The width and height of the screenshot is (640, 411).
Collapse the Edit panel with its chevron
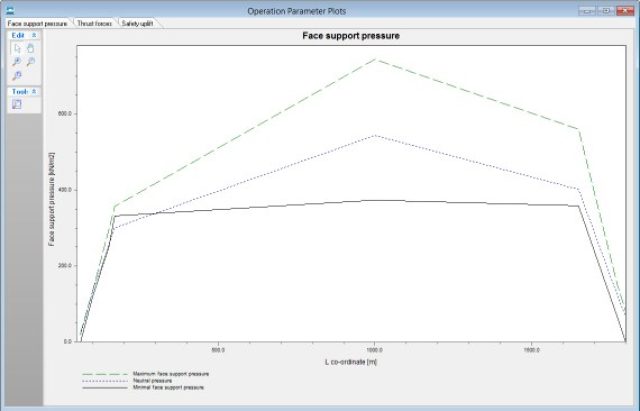click(34, 36)
